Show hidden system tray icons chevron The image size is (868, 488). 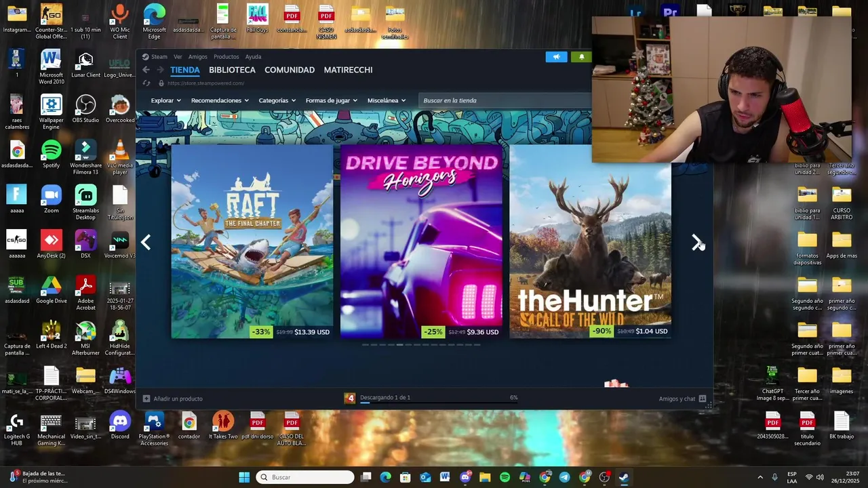pos(759,477)
